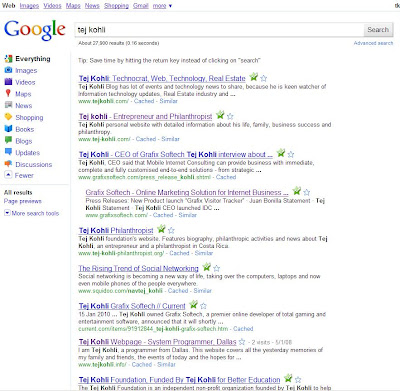Open Videos filter icon in sidebar
The image size is (400, 391).
coord(8,82)
